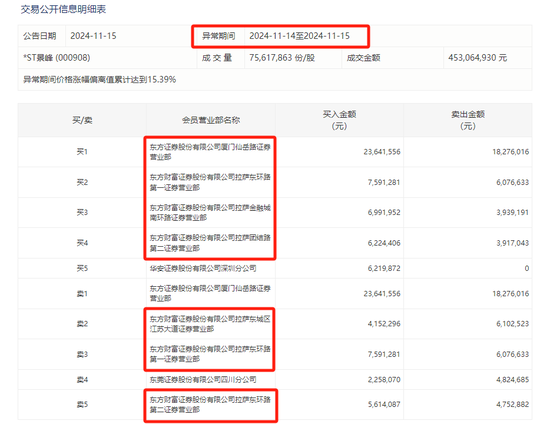
Task: Select the period 2024-11-14至2024-11-15
Action: (x=300, y=36)
